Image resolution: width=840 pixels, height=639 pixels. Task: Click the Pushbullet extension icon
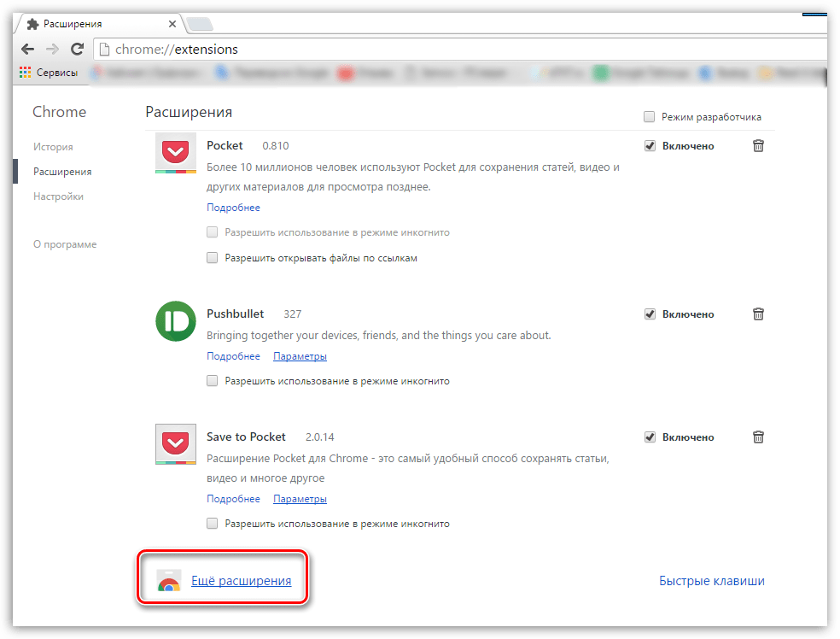pyautogui.click(x=176, y=321)
